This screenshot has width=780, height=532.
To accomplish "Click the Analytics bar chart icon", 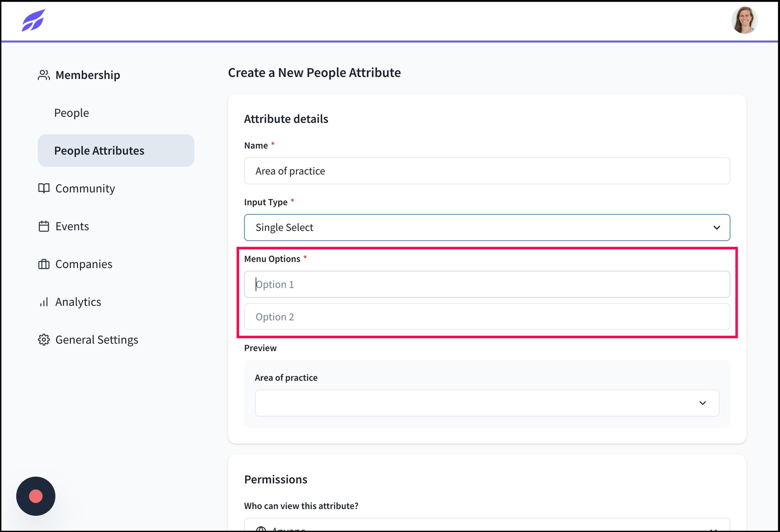I will pyautogui.click(x=44, y=302).
